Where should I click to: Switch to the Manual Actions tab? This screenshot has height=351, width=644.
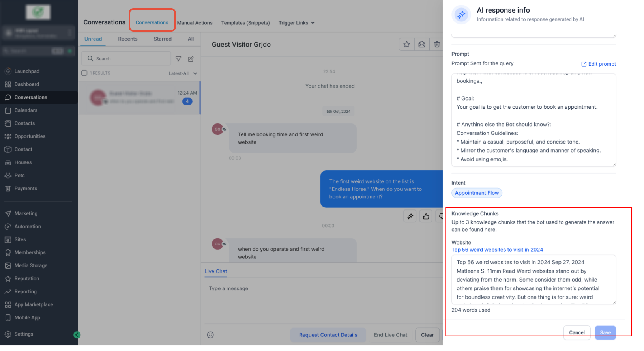[195, 23]
